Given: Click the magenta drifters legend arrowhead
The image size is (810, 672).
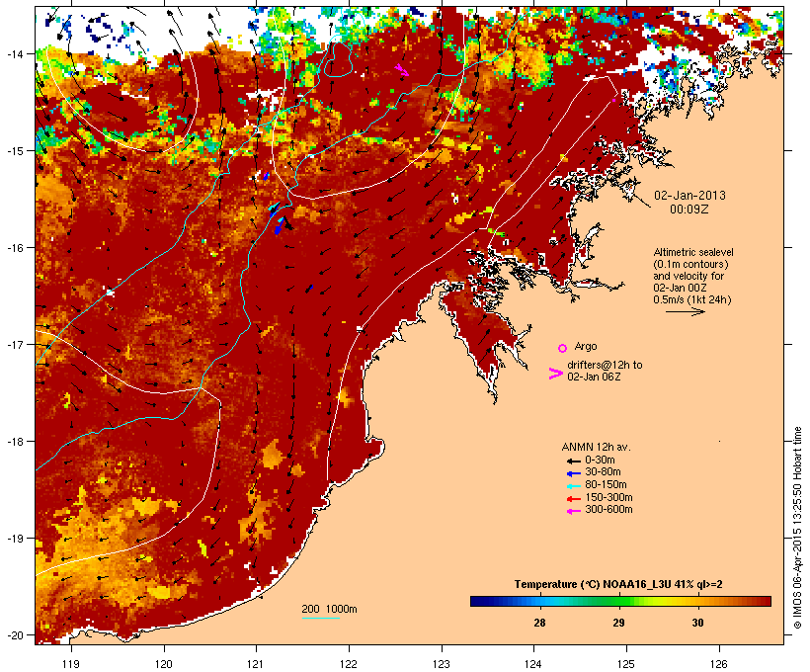Looking at the screenshot, I should point(555,374).
